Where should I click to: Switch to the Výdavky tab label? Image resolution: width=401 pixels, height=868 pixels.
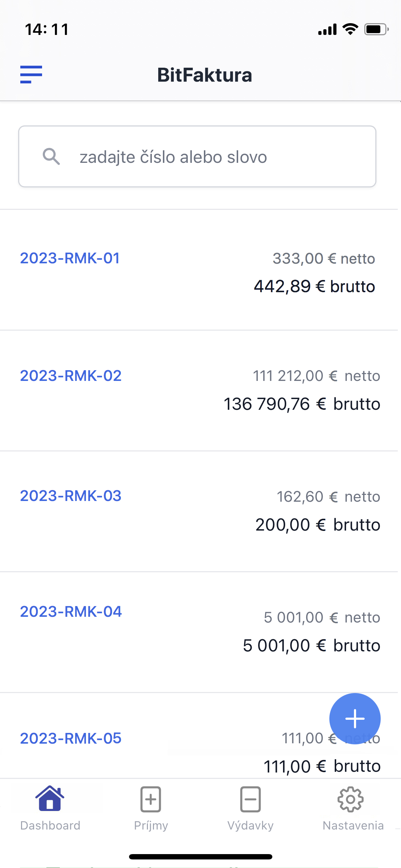(x=251, y=826)
